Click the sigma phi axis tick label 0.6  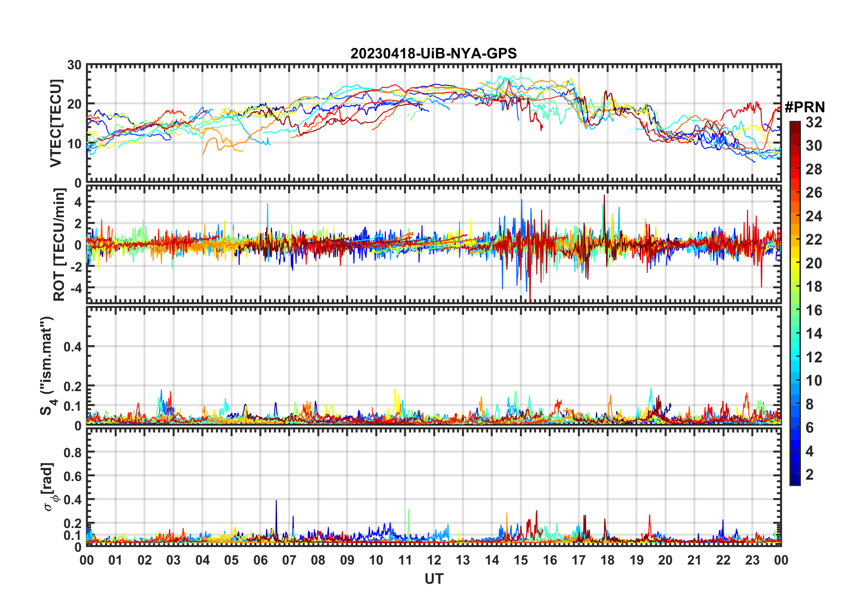73,476
